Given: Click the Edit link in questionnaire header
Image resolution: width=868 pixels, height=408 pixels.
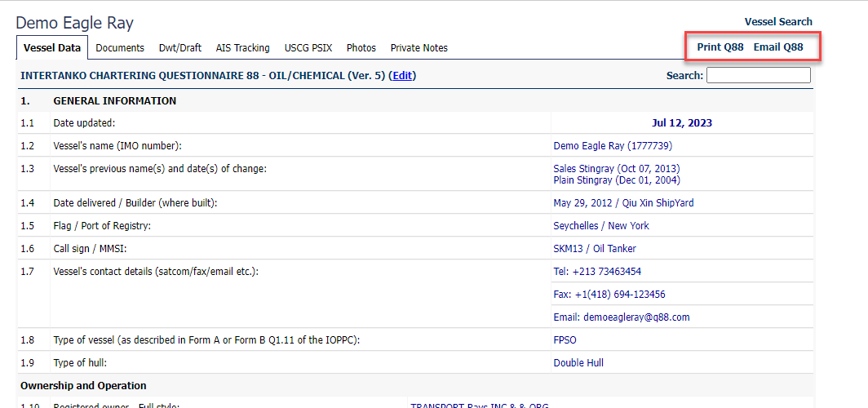Looking at the screenshot, I should pos(402,75).
